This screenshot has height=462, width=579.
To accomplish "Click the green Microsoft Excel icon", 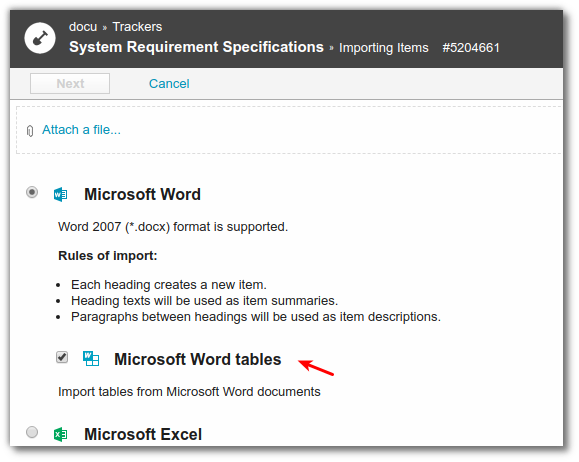I will tap(61, 434).
